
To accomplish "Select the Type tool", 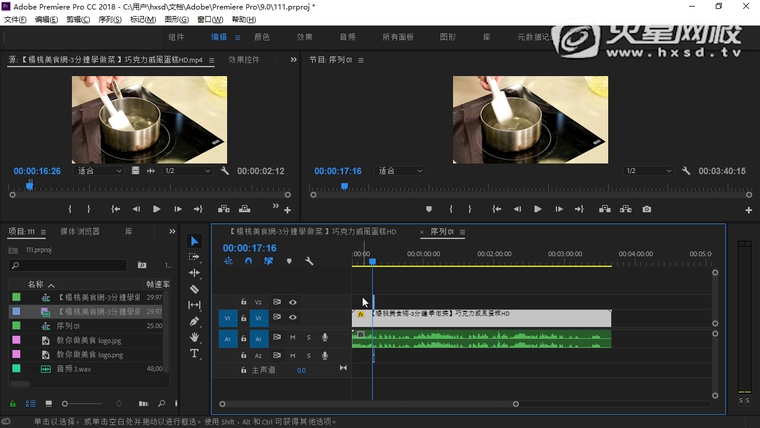I will coord(194,353).
